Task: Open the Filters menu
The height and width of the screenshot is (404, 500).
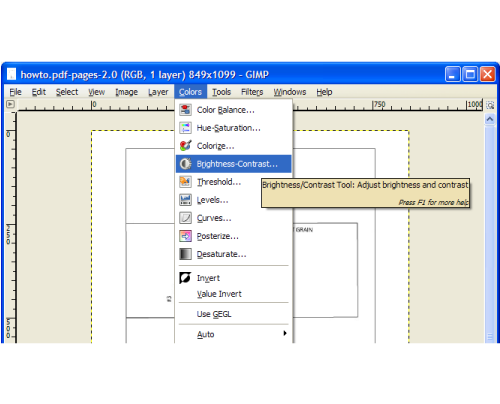Action: (x=252, y=92)
